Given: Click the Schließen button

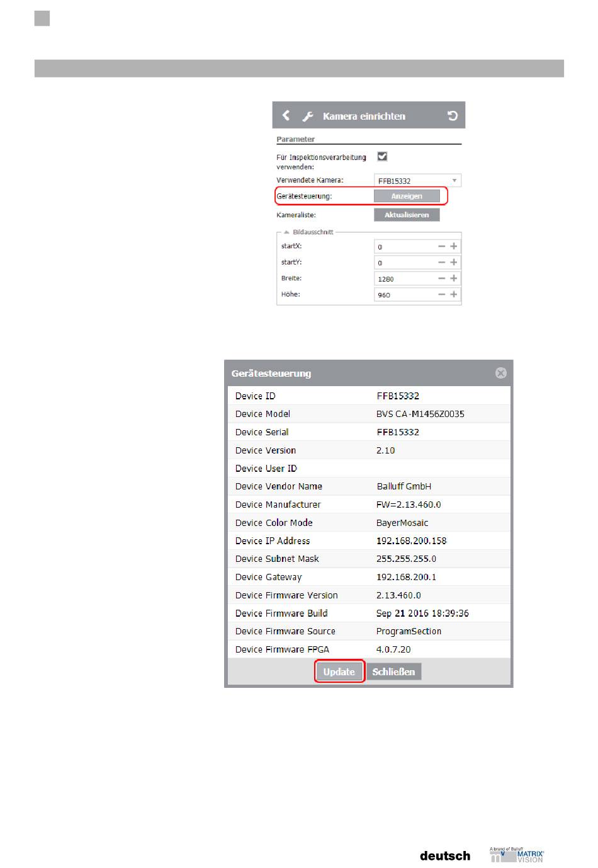Looking at the screenshot, I should pyautogui.click(x=393, y=671).
